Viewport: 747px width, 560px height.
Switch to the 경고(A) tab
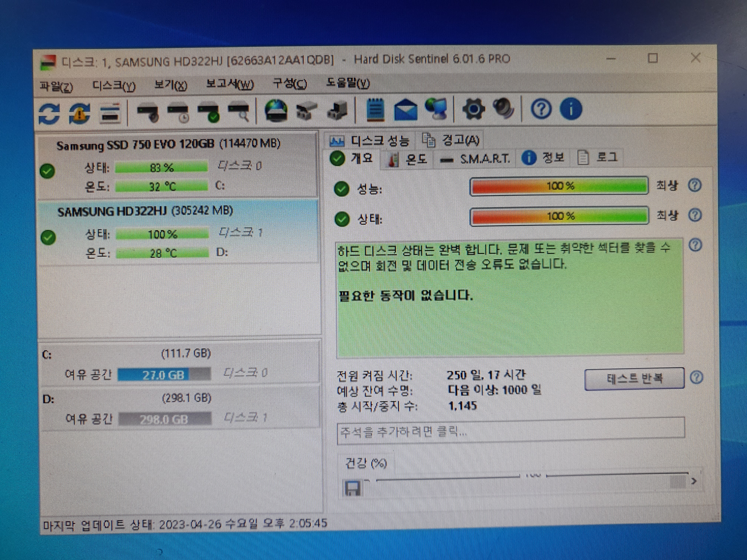click(x=451, y=140)
